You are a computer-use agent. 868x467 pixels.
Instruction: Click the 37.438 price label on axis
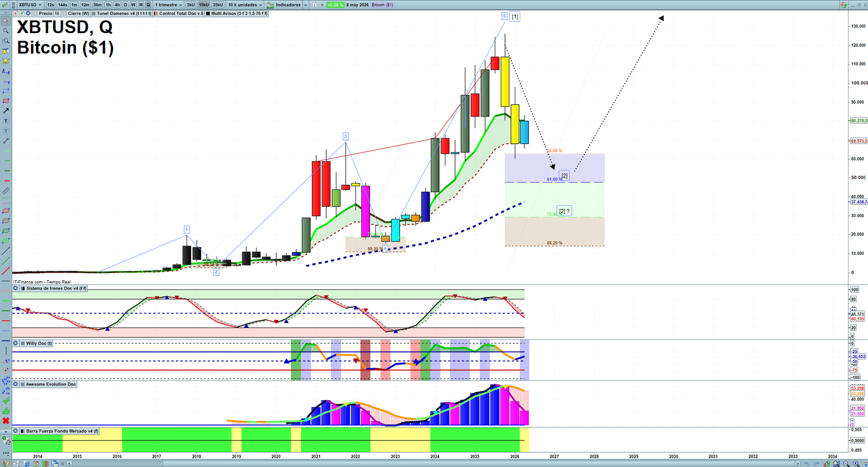click(x=859, y=202)
